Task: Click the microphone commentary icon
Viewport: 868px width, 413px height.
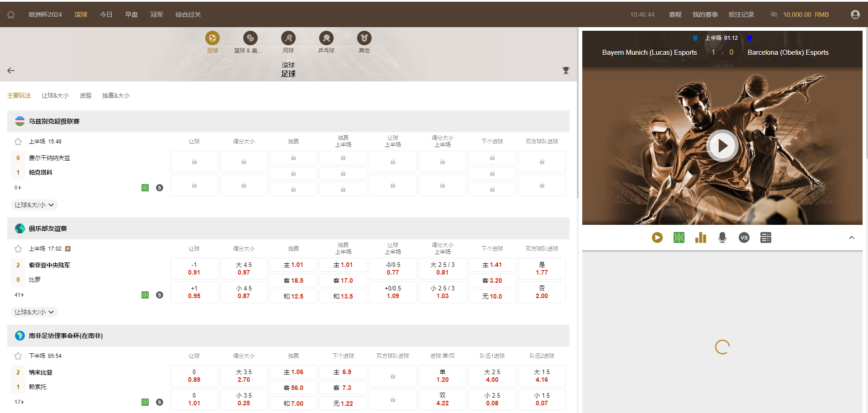Action: (x=722, y=237)
